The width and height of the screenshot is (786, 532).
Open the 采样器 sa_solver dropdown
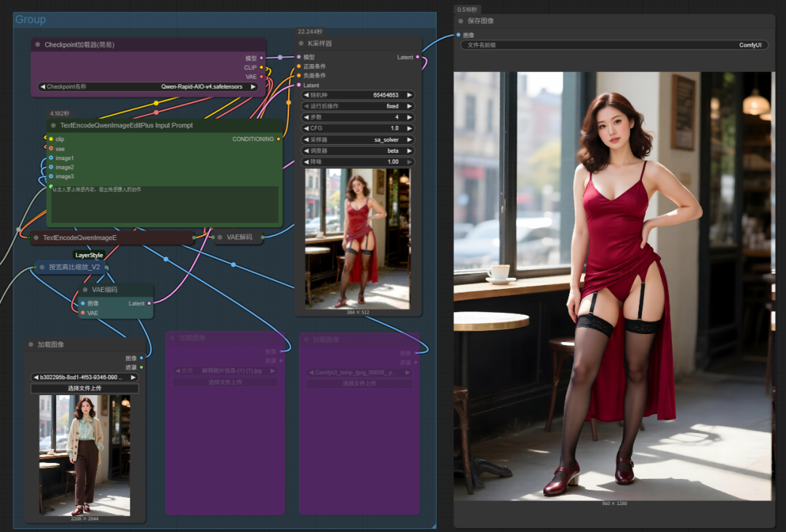tap(358, 140)
